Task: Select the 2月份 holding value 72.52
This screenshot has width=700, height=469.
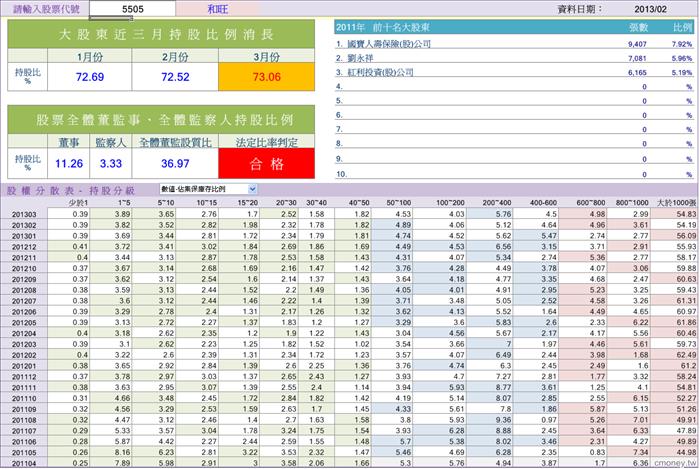Action: point(175,77)
